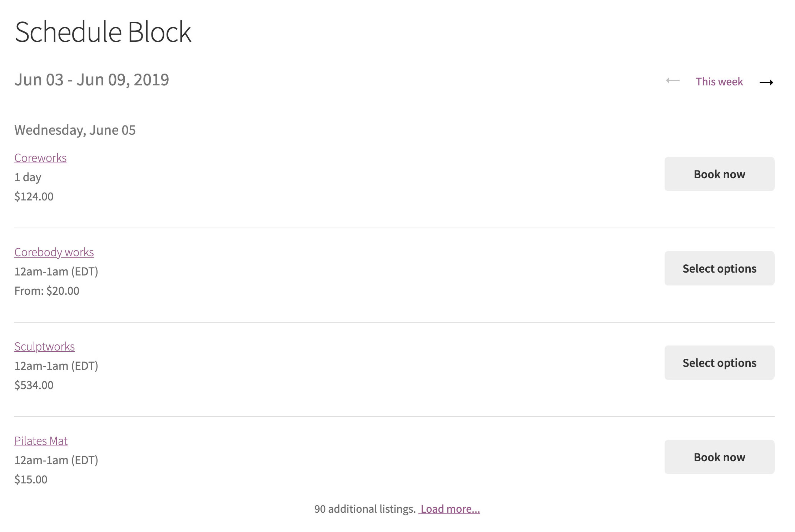Load more additional listings
Viewport: 795px width, 532px height.
pyautogui.click(x=450, y=509)
